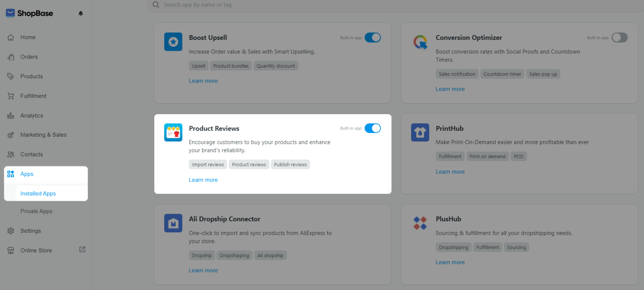Open Contacts menu item
Image resolution: width=644 pixels, height=290 pixels.
[x=31, y=154]
